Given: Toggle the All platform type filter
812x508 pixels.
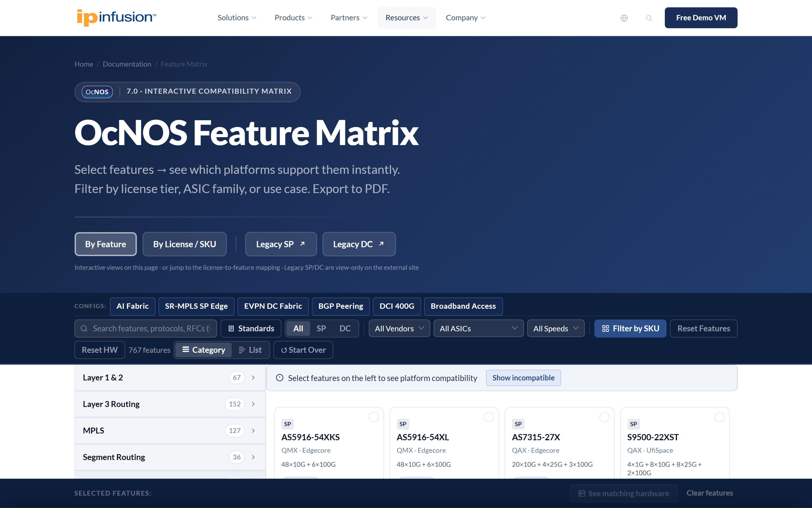Looking at the screenshot, I should point(298,329).
